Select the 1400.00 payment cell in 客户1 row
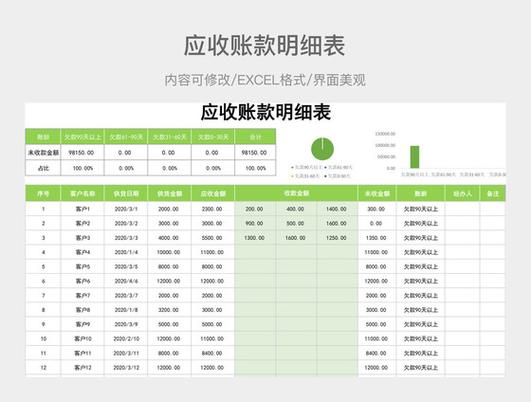 pyautogui.click(x=337, y=209)
